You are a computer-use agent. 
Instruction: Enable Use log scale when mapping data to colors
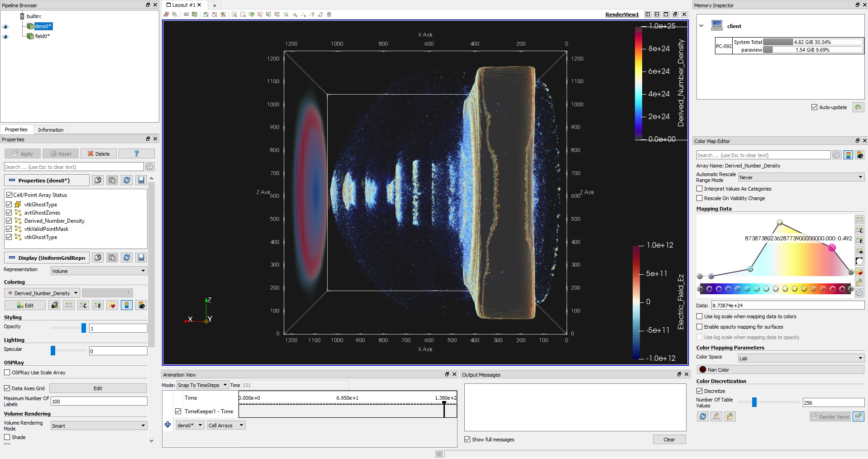[700, 316]
